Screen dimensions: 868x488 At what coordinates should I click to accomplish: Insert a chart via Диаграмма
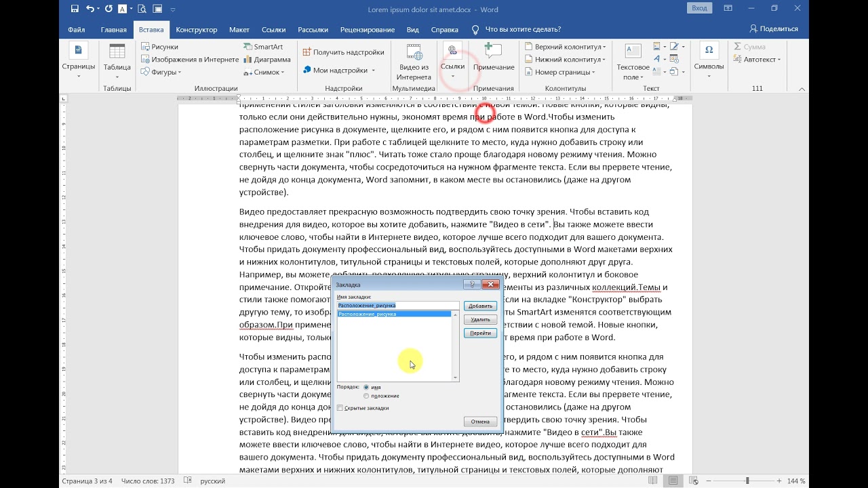pyautogui.click(x=267, y=60)
